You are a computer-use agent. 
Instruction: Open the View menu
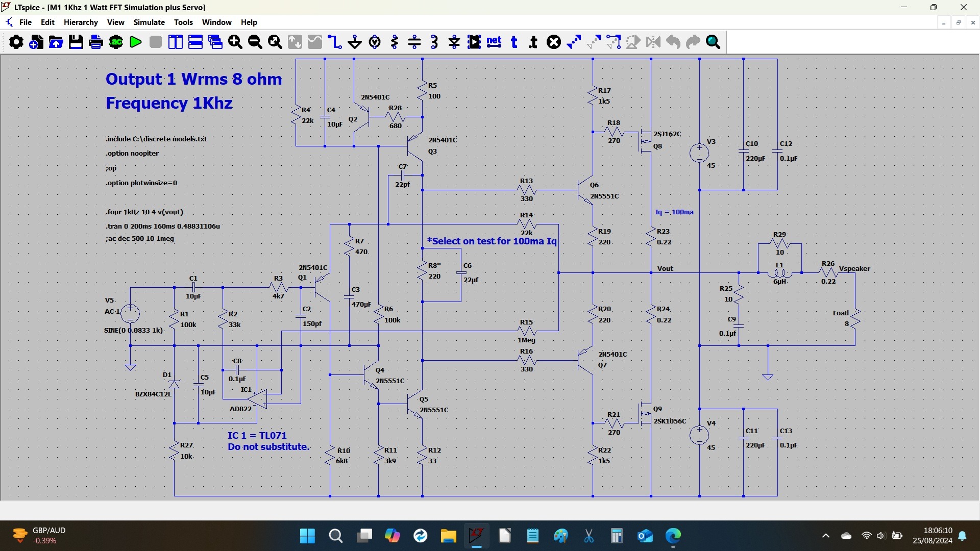pos(115,22)
